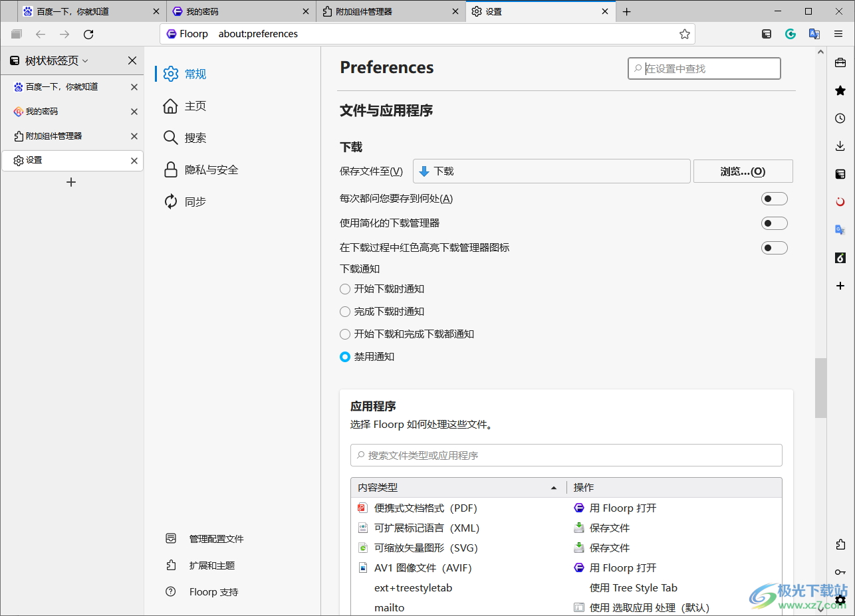Select the '开始下载时通知' radio option
This screenshot has height=616, width=855.
pos(345,288)
